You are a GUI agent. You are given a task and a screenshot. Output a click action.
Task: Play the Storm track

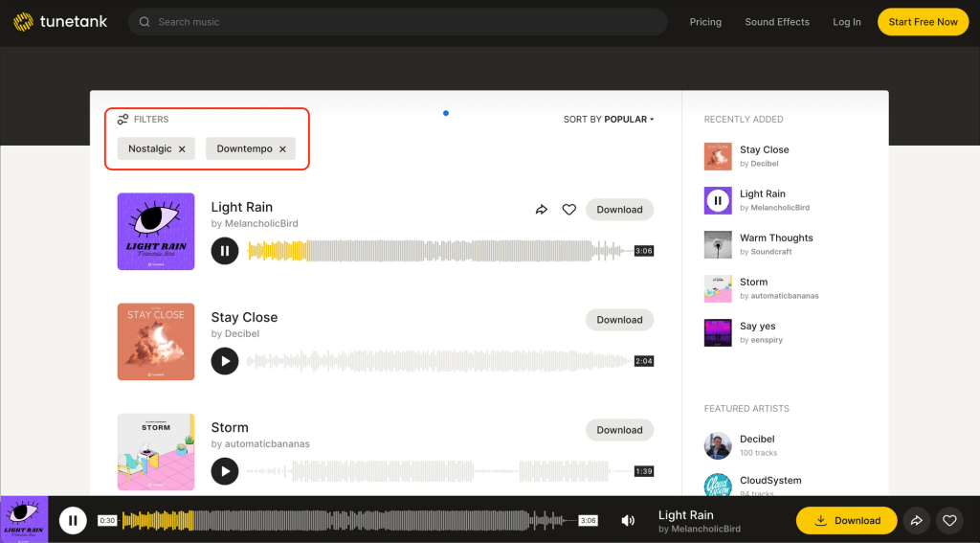pyautogui.click(x=225, y=471)
